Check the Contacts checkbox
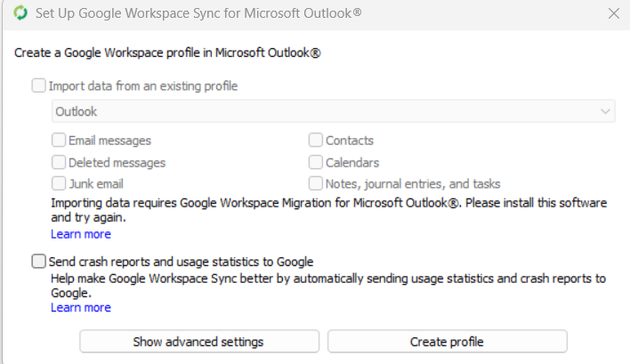The height and width of the screenshot is (364, 630). point(315,141)
